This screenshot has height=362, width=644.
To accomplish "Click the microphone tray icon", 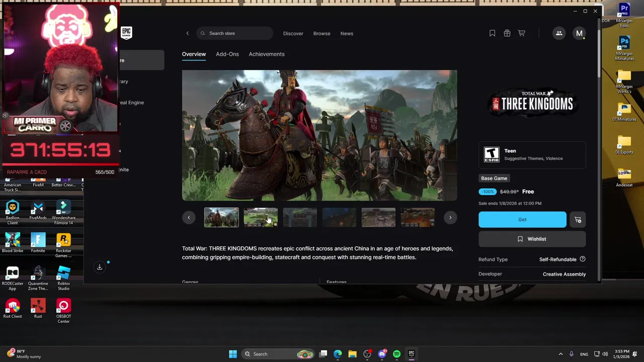I will 572,354.
